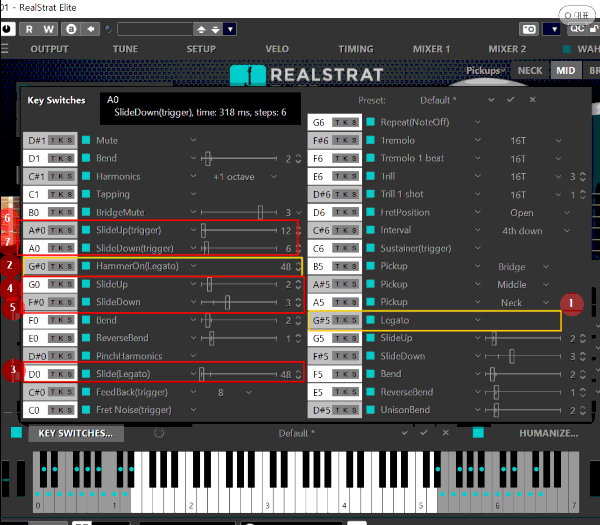Image resolution: width=600 pixels, height=525 pixels.
Task: Click the Fret Noise(trigger) effect name
Action: point(134,410)
